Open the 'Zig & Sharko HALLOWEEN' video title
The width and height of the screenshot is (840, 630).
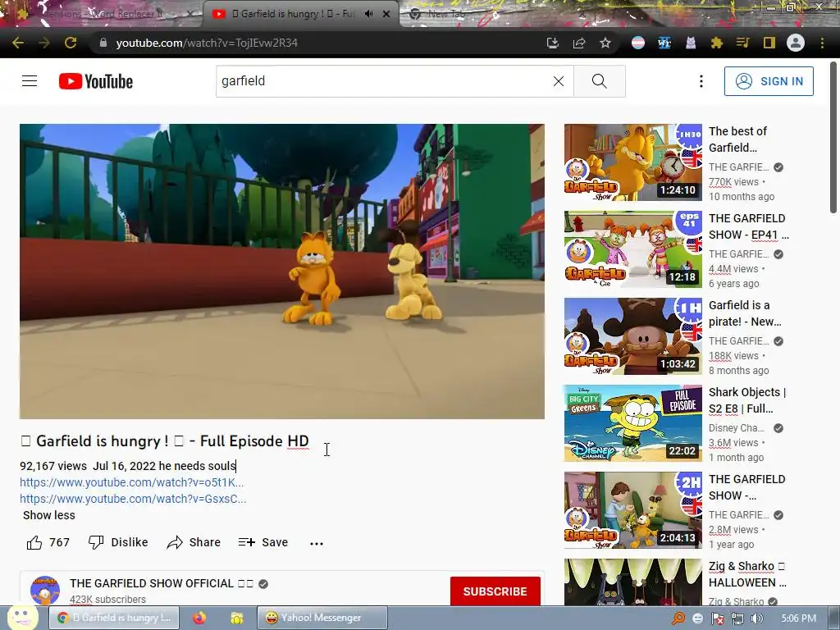coord(747,574)
